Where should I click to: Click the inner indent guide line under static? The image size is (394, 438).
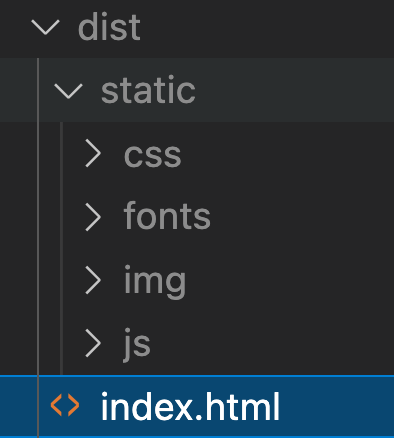pos(62,248)
